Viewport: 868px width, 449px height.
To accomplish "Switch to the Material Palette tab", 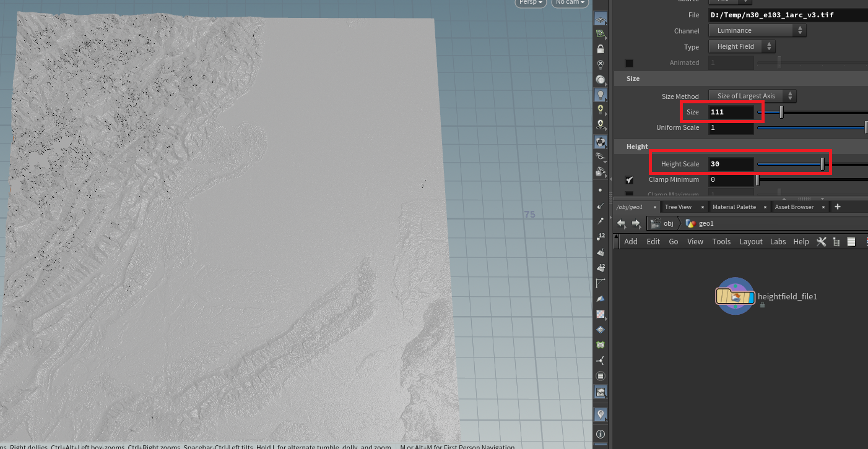I will (734, 207).
